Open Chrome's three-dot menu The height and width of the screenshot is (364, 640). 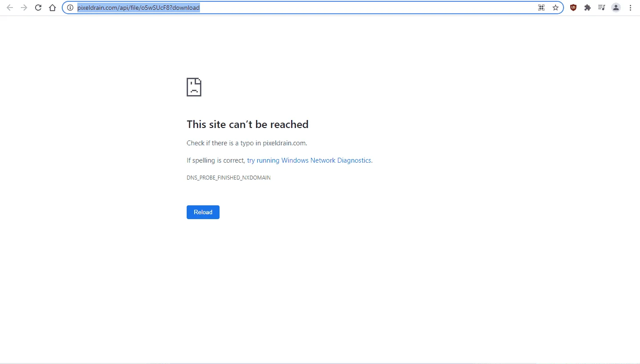click(630, 8)
